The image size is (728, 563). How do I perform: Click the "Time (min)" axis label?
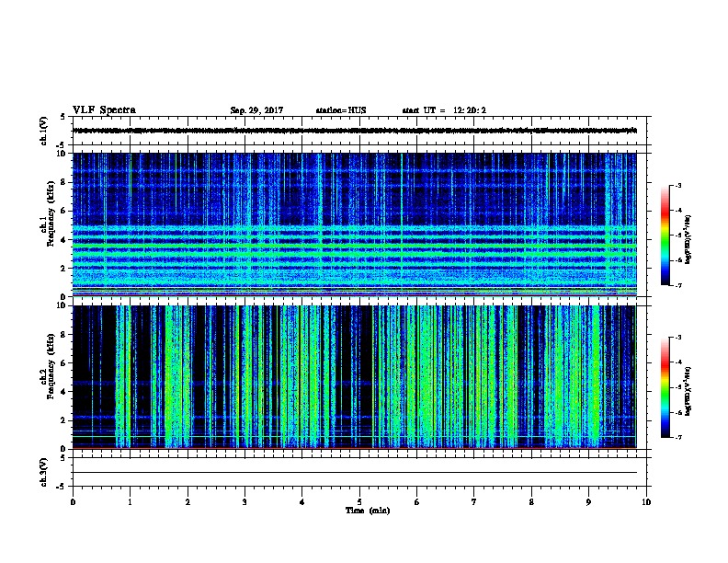(368, 511)
